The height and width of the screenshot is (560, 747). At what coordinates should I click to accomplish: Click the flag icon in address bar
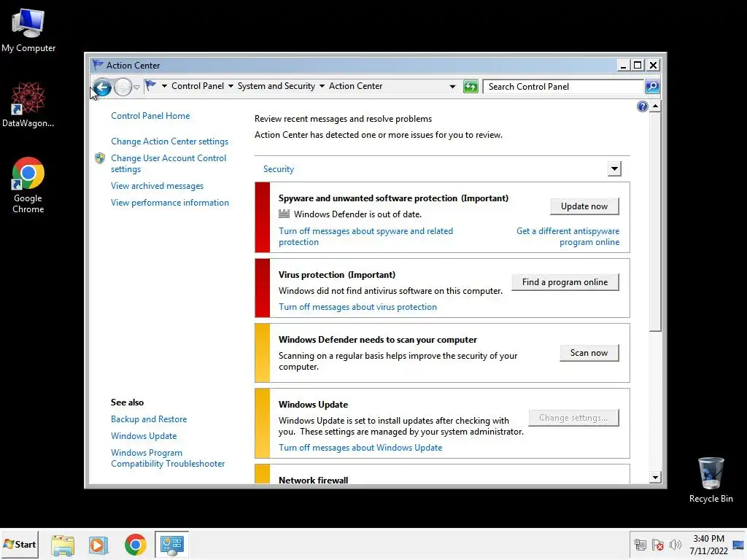150,86
